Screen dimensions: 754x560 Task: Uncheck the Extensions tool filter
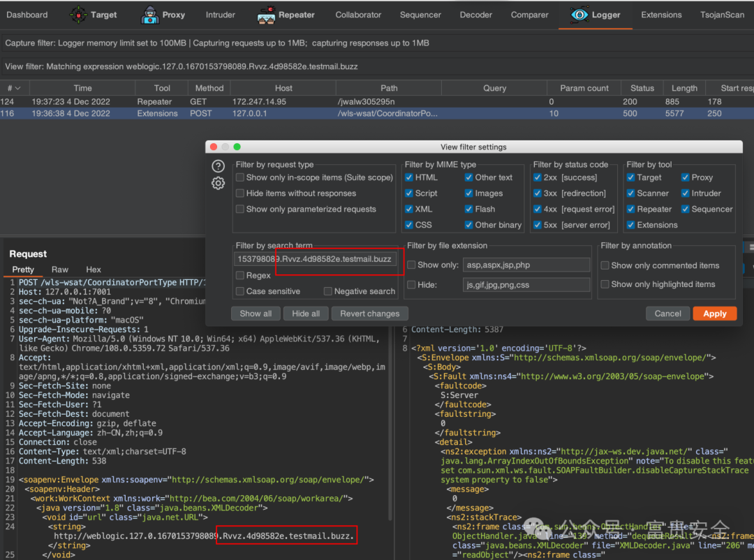[x=630, y=225]
